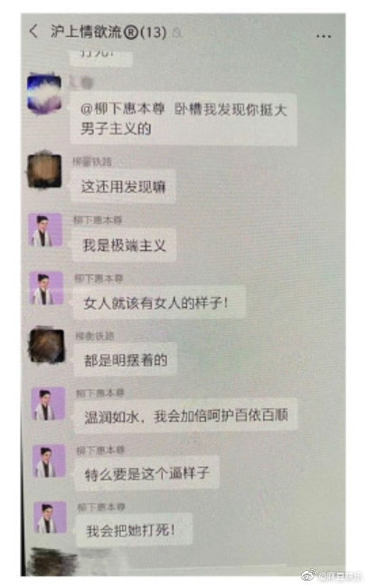Open purple avatar beside '我是极端主义'
Viewport: 368px width, 588px height.
pos(45,229)
